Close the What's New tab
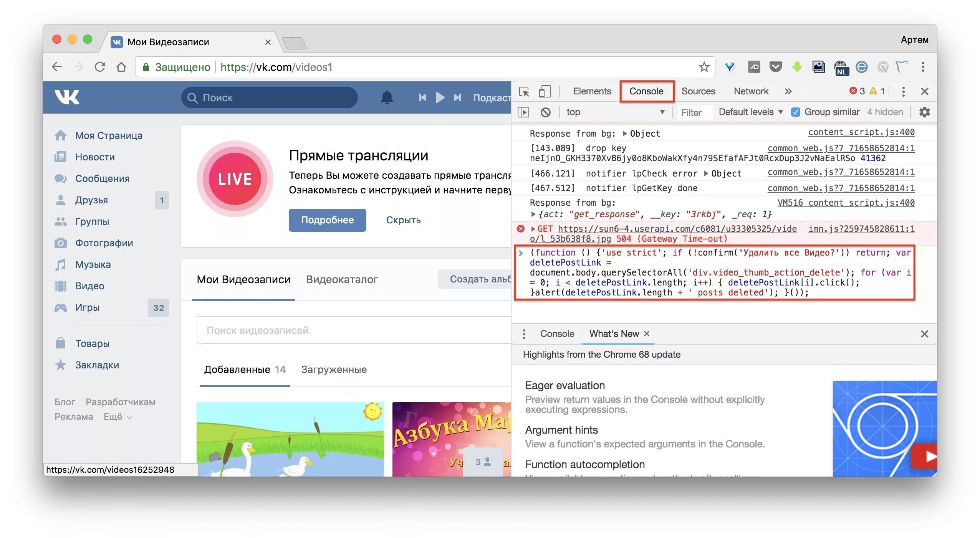Image resolution: width=980 pixels, height=538 pixels. coord(647,333)
